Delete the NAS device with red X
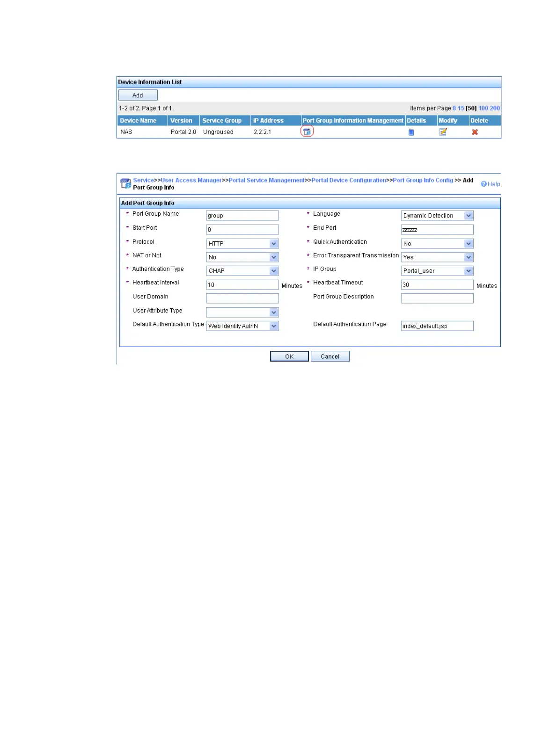This screenshot has height=756, width=557. coord(475,132)
